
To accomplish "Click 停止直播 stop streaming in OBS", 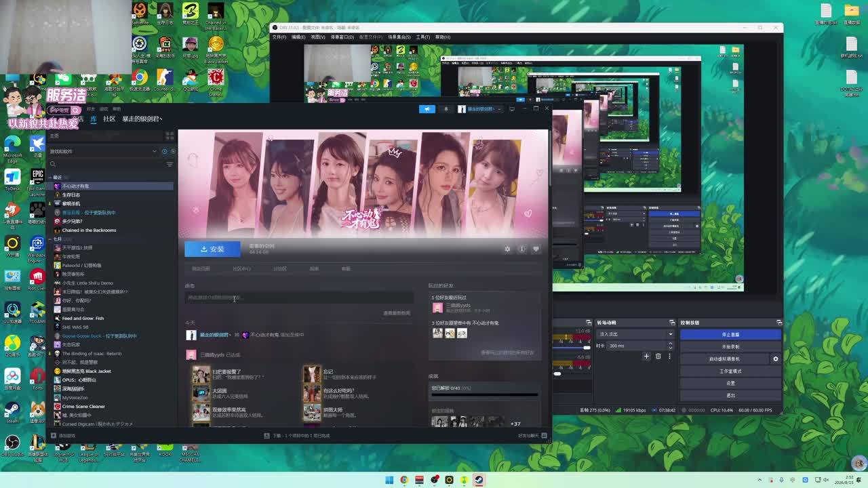I will pyautogui.click(x=731, y=335).
